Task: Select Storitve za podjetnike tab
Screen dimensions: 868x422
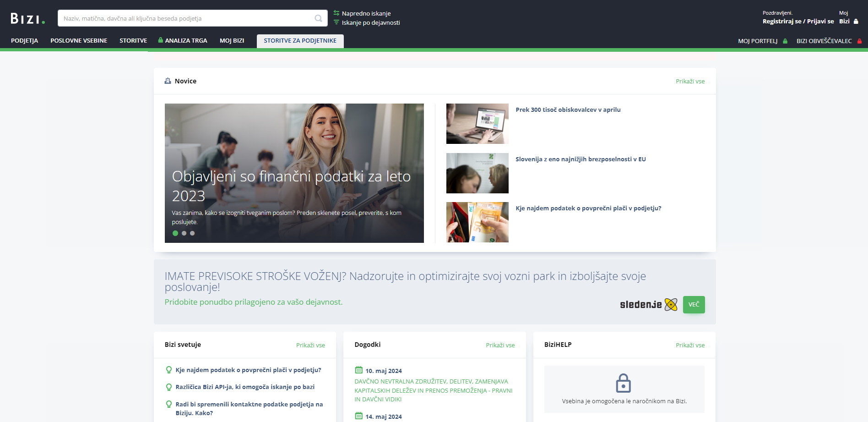Action: click(300, 40)
